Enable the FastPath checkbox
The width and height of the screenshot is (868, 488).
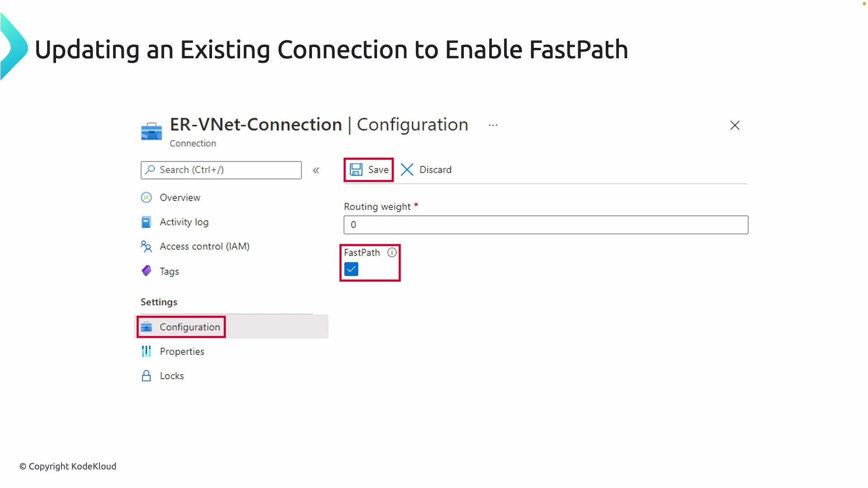click(351, 269)
